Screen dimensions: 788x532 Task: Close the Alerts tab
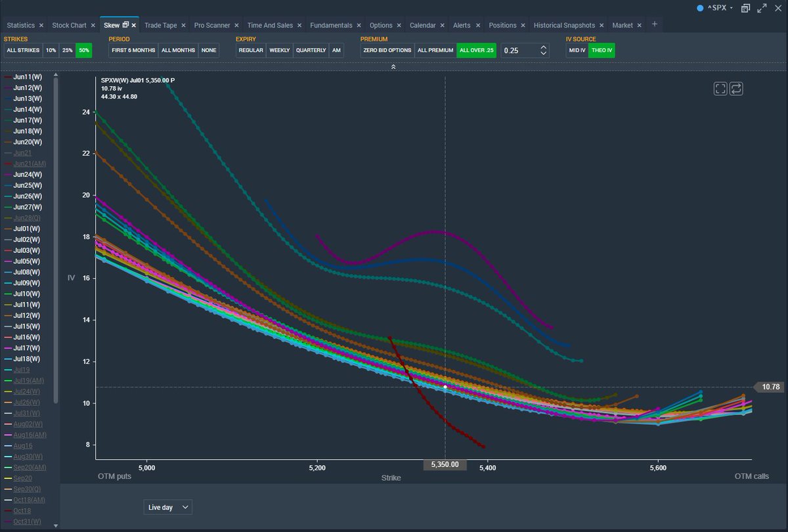(x=477, y=26)
